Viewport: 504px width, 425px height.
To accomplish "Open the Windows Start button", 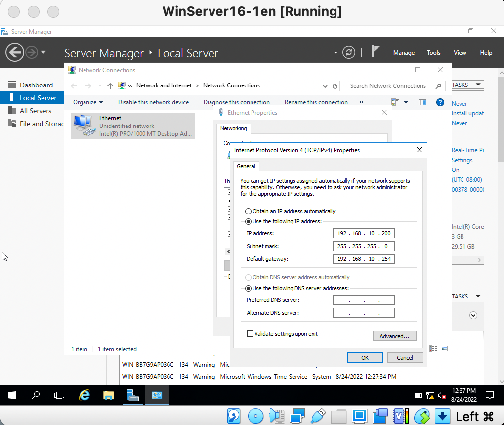I will point(12,395).
